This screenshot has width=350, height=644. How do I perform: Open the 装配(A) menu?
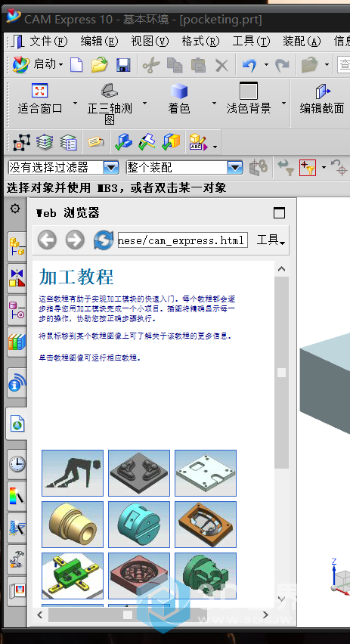[302, 41]
